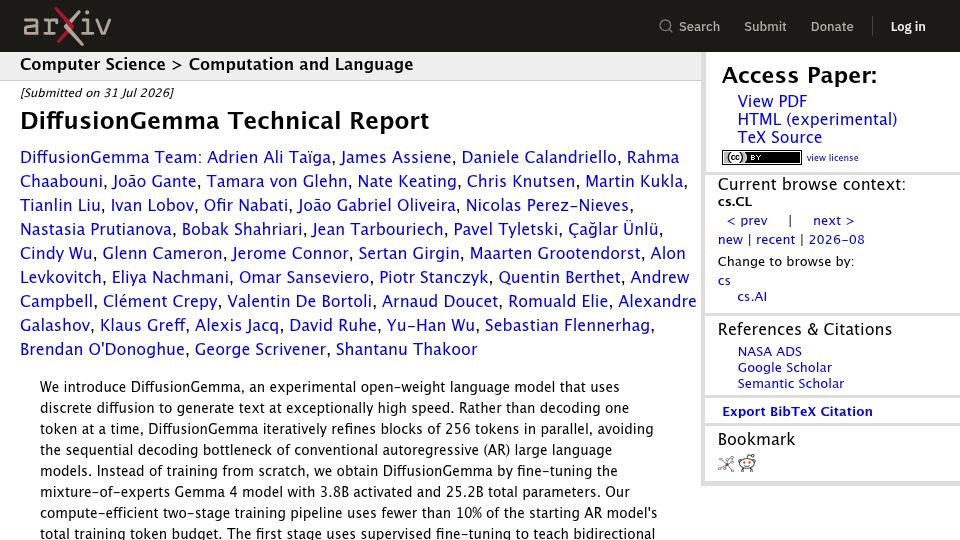Click author Cindy Wu
The width and height of the screenshot is (960, 540).
[56, 253]
